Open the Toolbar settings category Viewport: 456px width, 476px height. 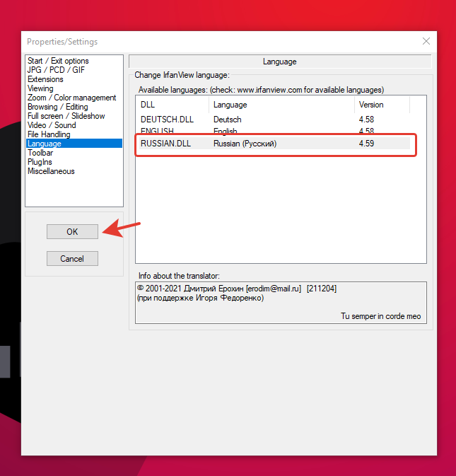point(40,153)
